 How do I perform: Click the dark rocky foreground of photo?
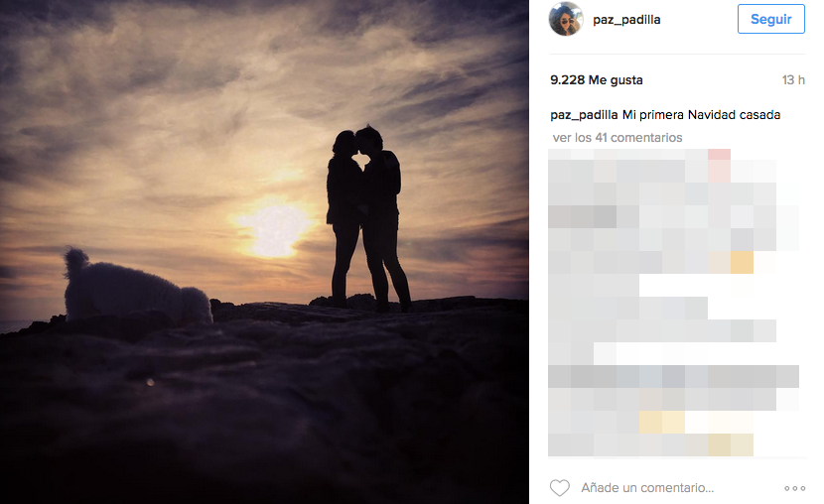click(263, 410)
